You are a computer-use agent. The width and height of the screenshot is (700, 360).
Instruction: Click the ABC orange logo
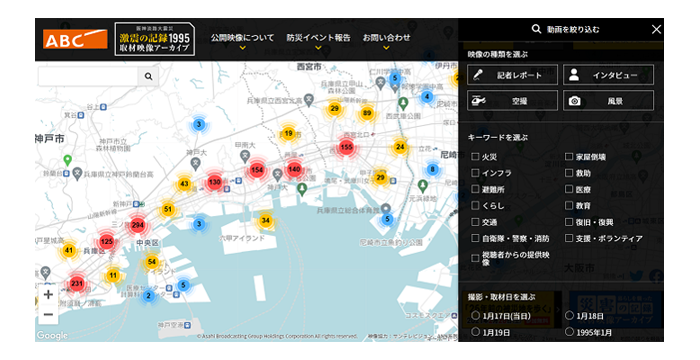pos(75,39)
